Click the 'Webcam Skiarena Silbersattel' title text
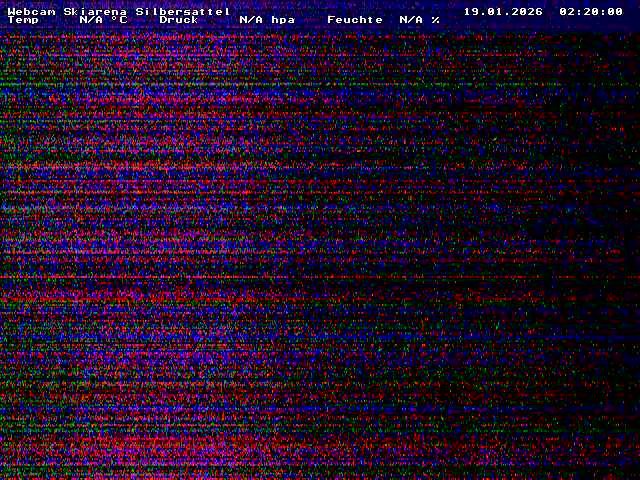The width and height of the screenshot is (640, 480). (119, 11)
